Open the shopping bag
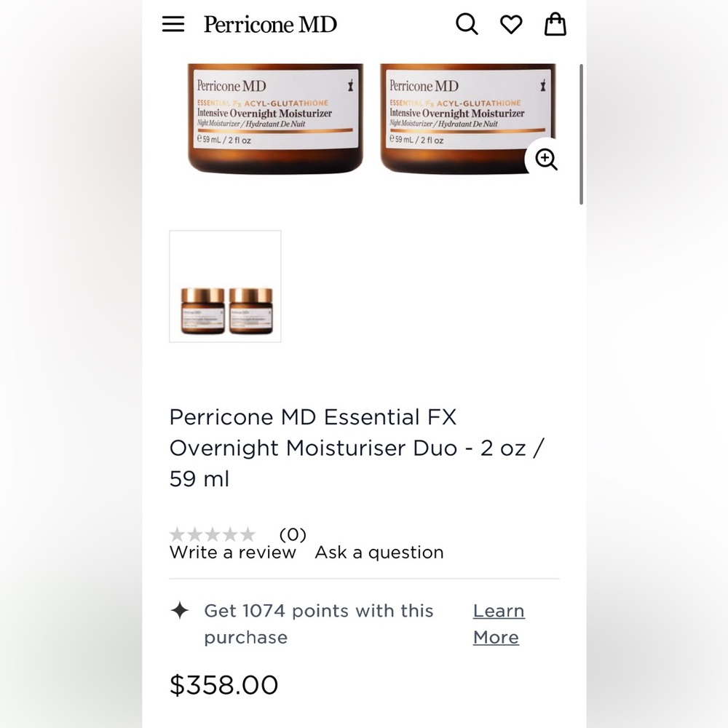 [555, 24]
